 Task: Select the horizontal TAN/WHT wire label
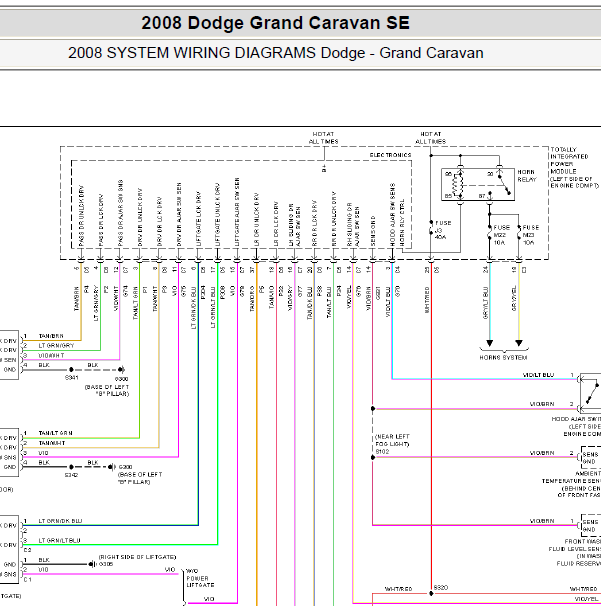coord(52,443)
